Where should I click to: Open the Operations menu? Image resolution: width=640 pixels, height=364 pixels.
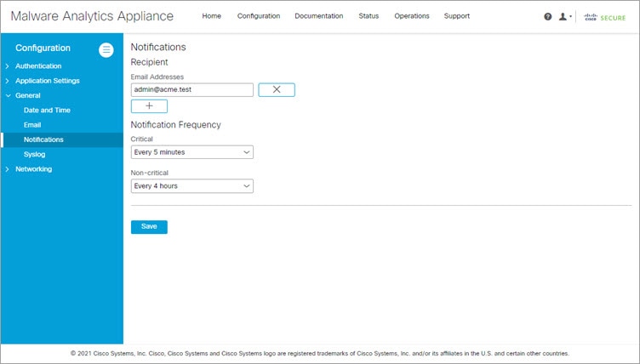[411, 16]
